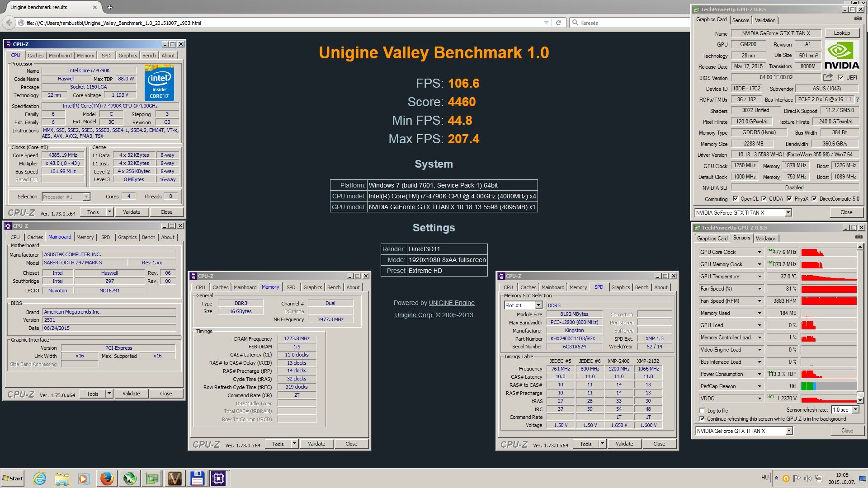The width and height of the screenshot is (868, 488).
Task: Click the Action Center flag tray icon
Action: pos(797,478)
